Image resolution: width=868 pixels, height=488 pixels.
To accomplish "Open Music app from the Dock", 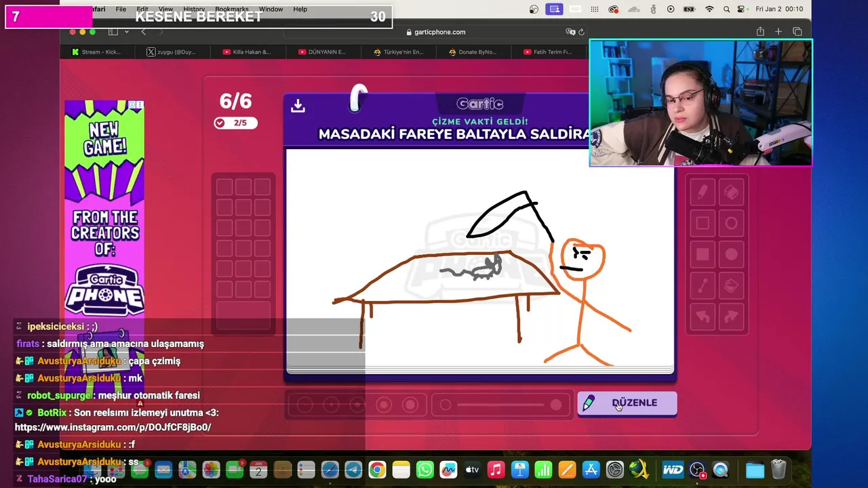I will tap(496, 470).
